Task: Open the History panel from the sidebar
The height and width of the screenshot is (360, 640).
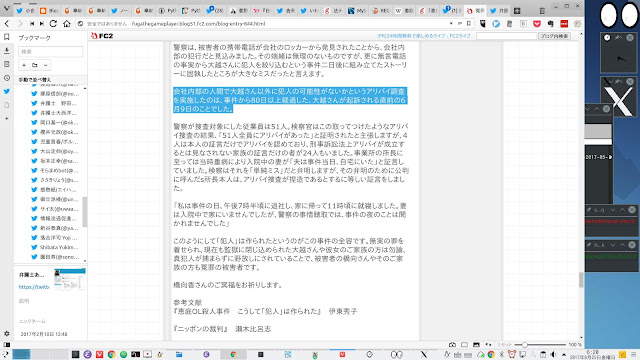Action: click(x=7, y=78)
